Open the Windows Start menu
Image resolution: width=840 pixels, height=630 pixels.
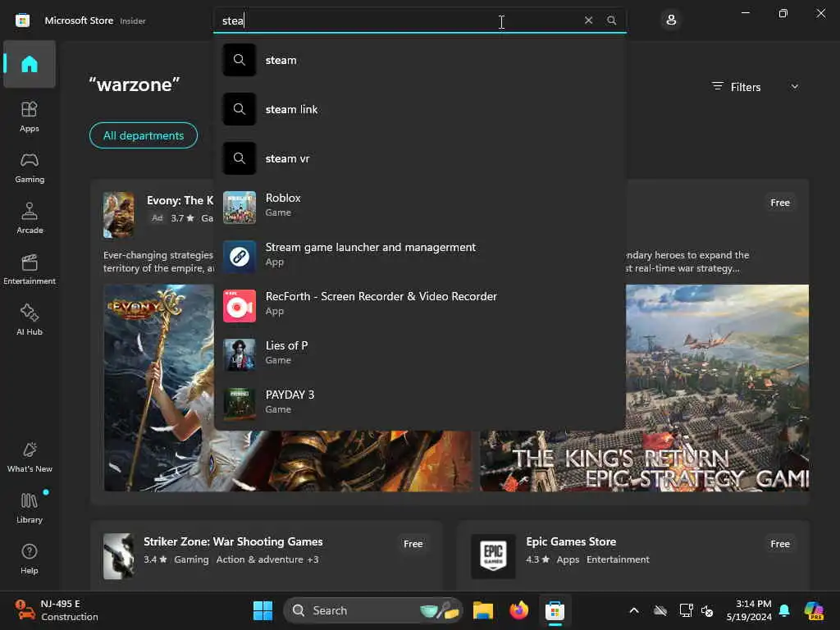tap(262, 610)
